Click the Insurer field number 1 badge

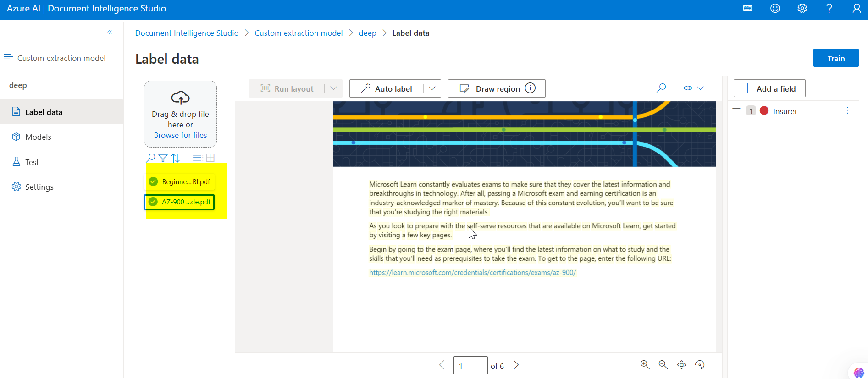pyautogui.click(x=751, y=111)
